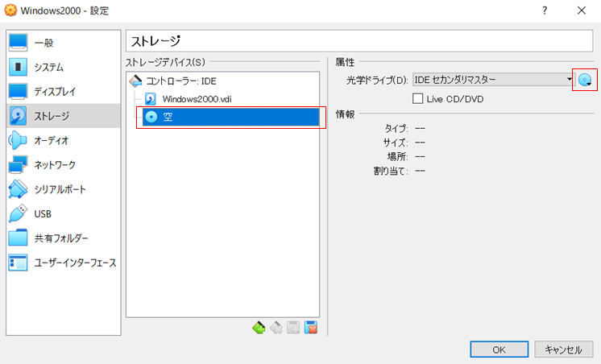Click the オーディオ speaker icon

point(18,140)
